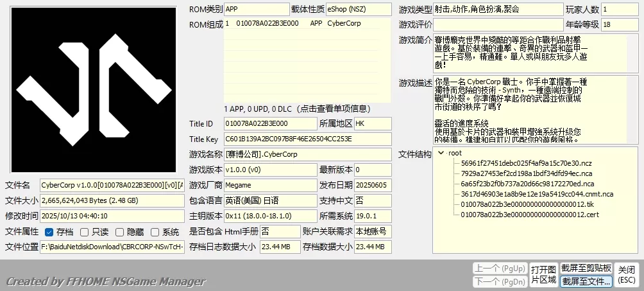The height and width of the screenshot is (291, 644).
Task: Collapse the root node in file structure tree
Action: [441, 153]
